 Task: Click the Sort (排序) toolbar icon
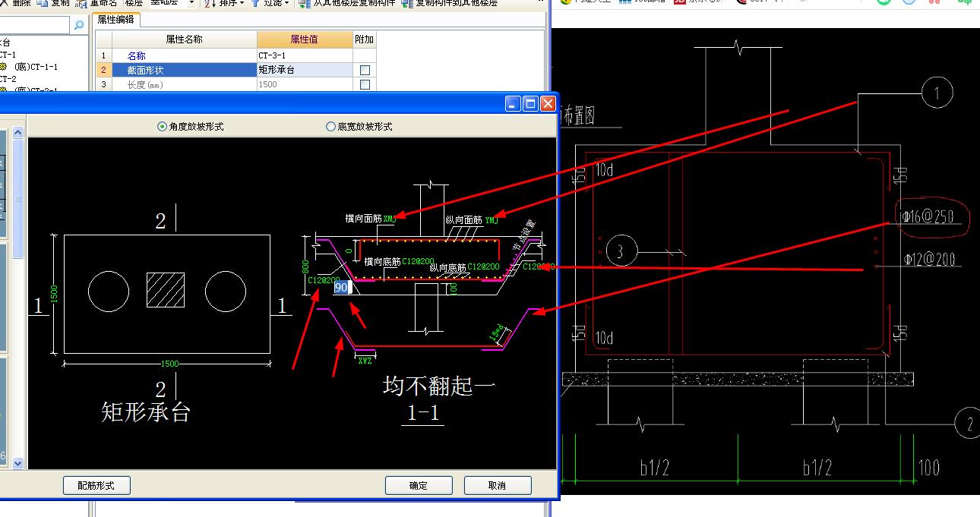211,3
